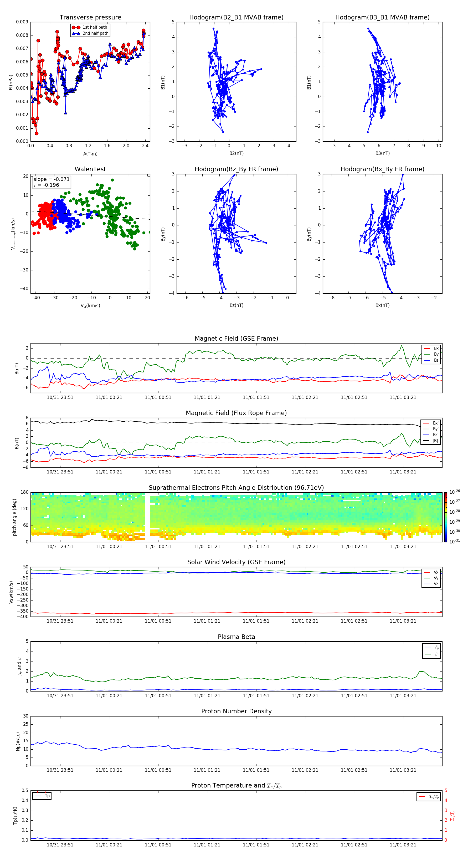Select By' in the Flux Rope legend

(431, 429)
